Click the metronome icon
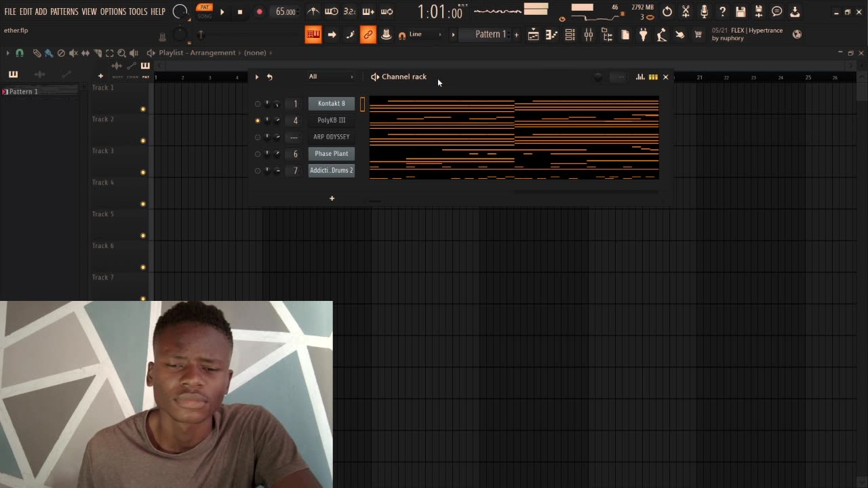 [313, 12]
